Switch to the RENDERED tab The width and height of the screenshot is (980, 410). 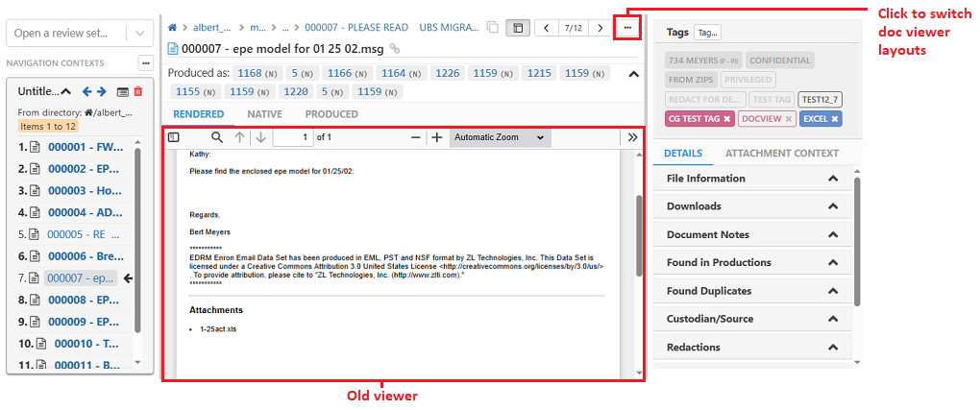(199, 114)
